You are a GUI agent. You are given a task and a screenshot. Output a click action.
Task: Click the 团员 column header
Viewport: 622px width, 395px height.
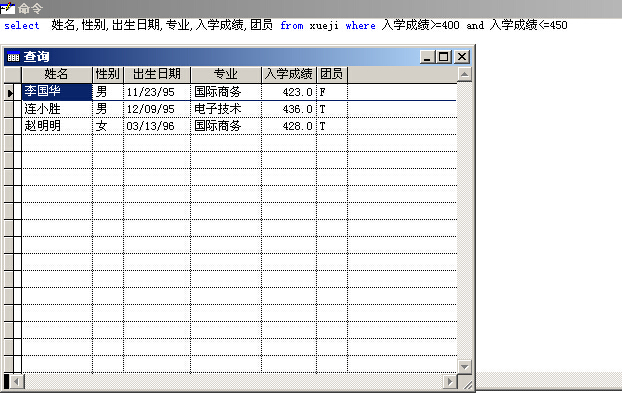[332, 74]
